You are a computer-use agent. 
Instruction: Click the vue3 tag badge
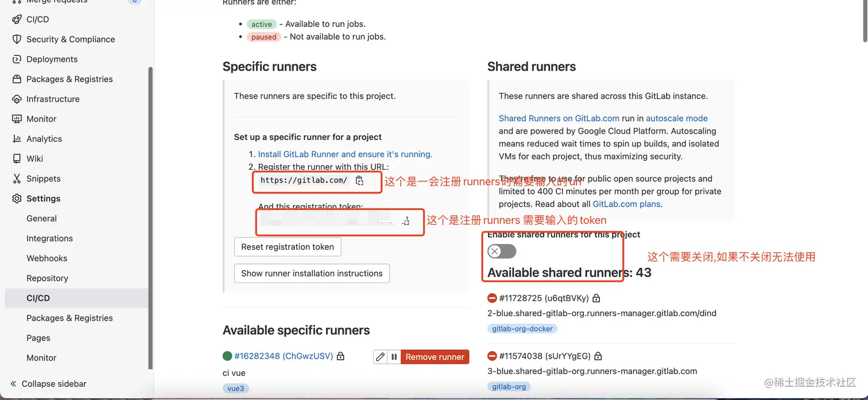pyautogui.click(x=235, y=389)
